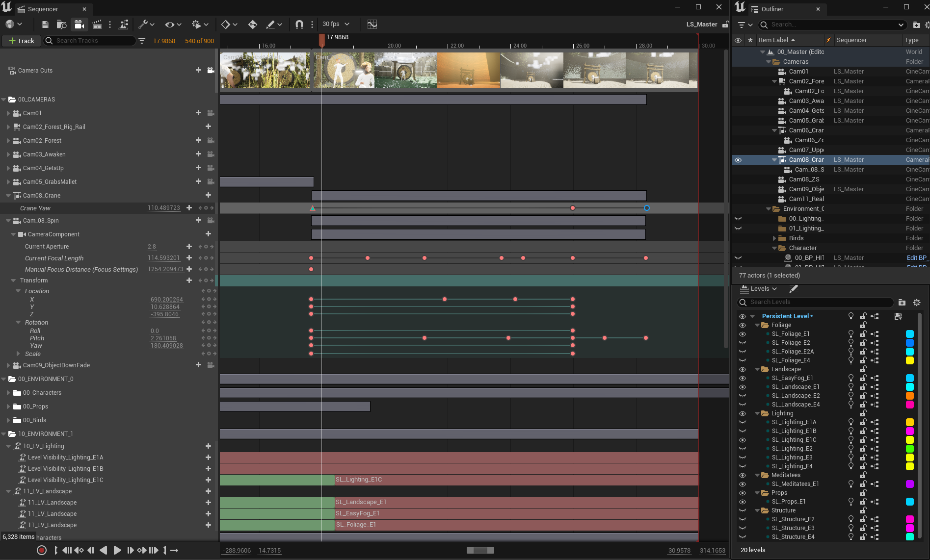Screen dimensions: 930x560
Task: Open Levels panel settings gear
Action: [916, 302]
